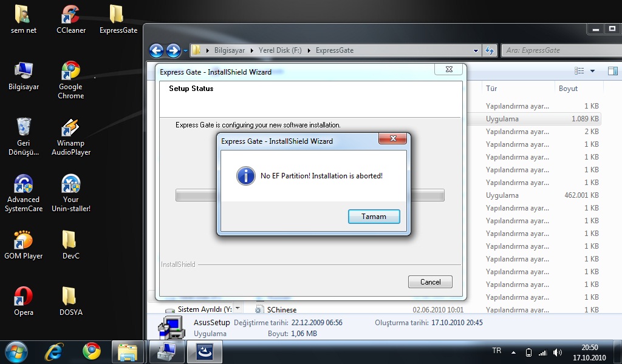Close the error message dialog
Screen dimensions: 622x364
[393, 138]
